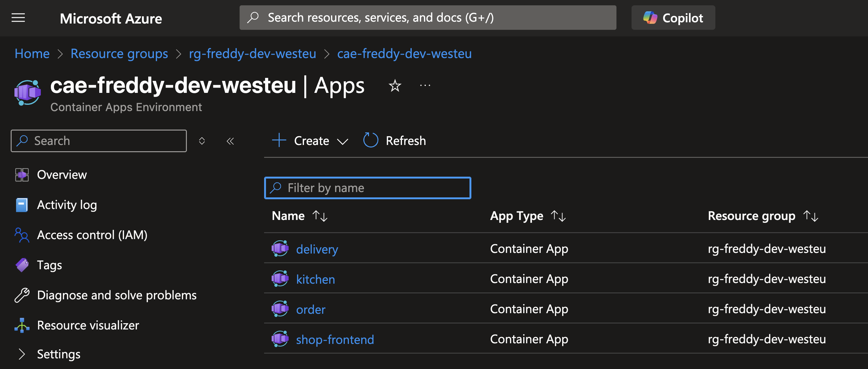Click the Microsoft Azure home title
The image size is (868, 369).
pyautogui.click(x=111, y=18)
